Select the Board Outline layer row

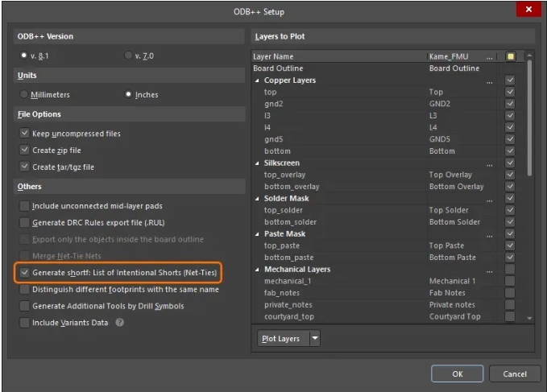click(388, 68)
